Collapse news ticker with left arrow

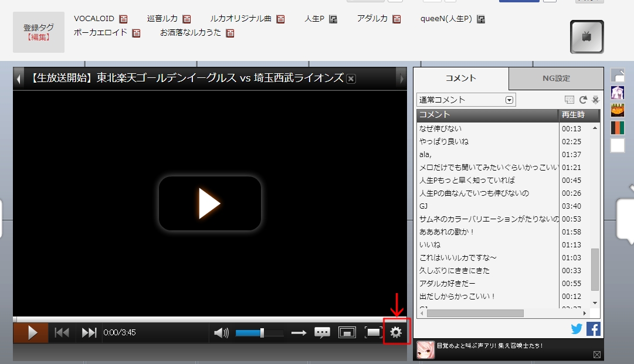pos(19,78)
